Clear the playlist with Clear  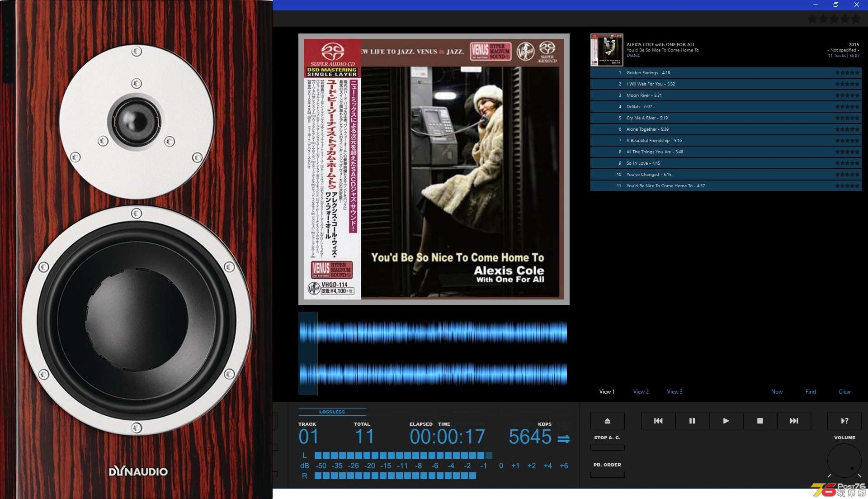[844, 392]
